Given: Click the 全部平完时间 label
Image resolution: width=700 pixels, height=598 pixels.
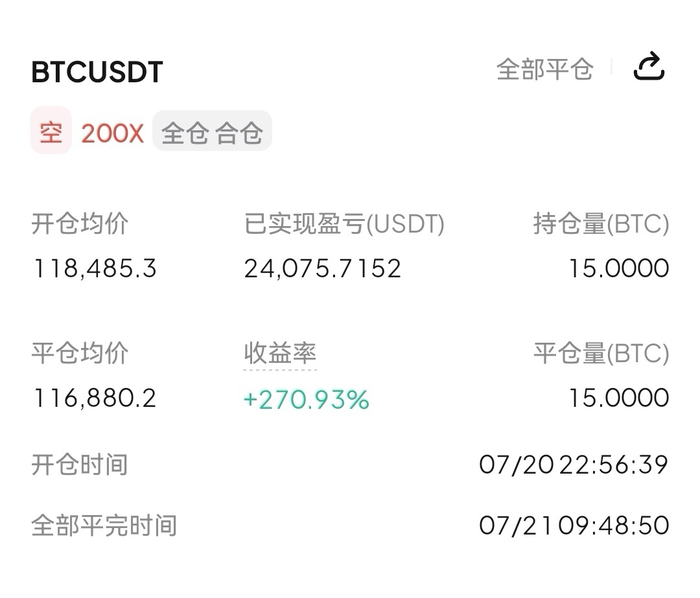Looking at the screenshot, I should 104,525.
